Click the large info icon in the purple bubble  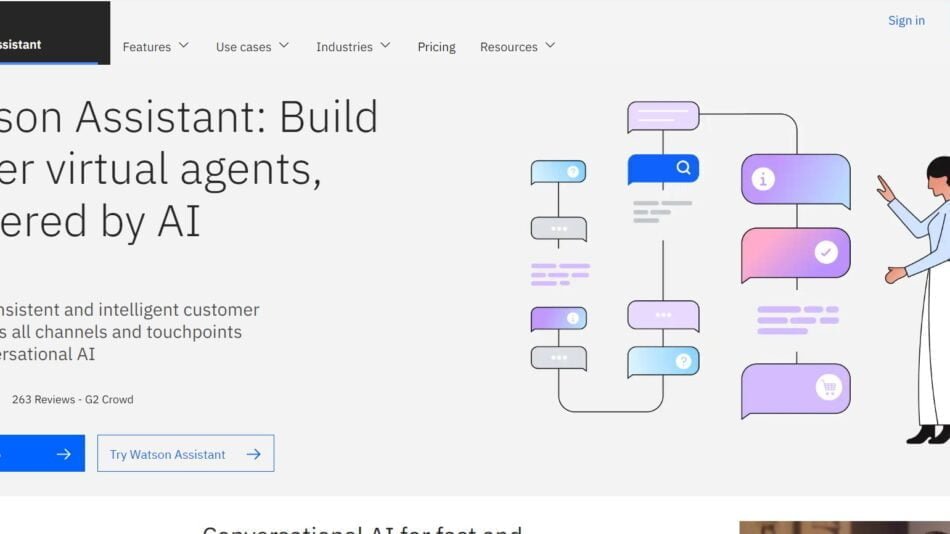pyautogui.click(x=764, y=179)
